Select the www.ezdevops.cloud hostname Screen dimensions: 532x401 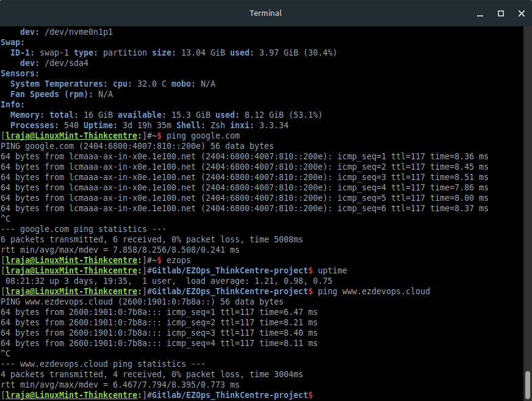click(x=385, y=291)
